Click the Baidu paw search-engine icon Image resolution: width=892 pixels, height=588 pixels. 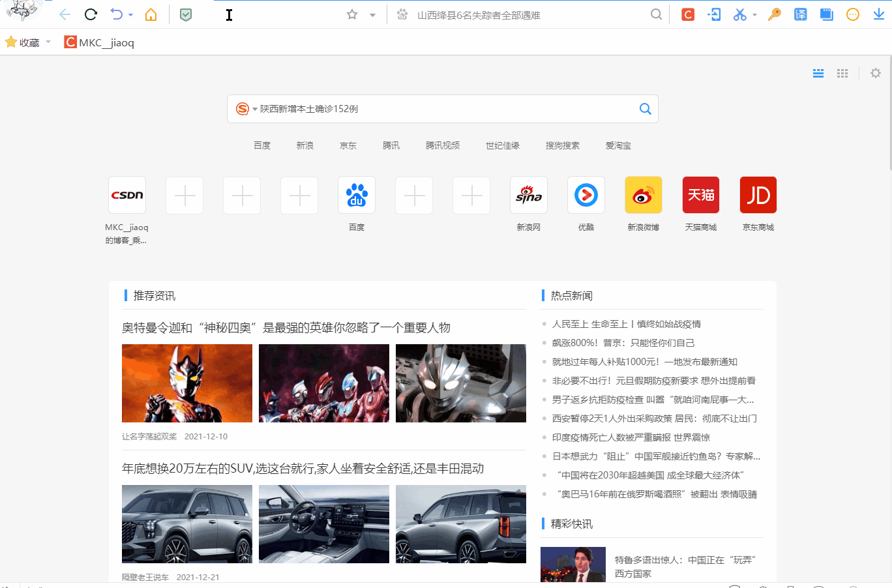[x=402, y=14]
